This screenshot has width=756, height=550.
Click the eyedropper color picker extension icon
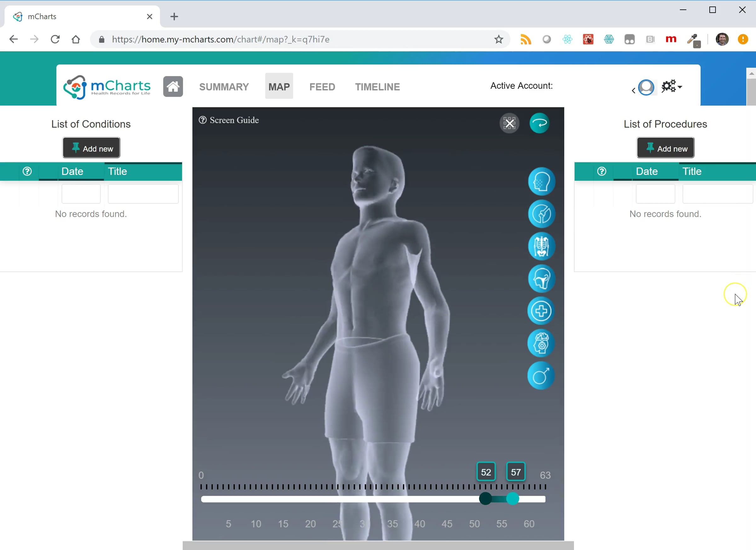pyautogui.click(x=693, y=40)
